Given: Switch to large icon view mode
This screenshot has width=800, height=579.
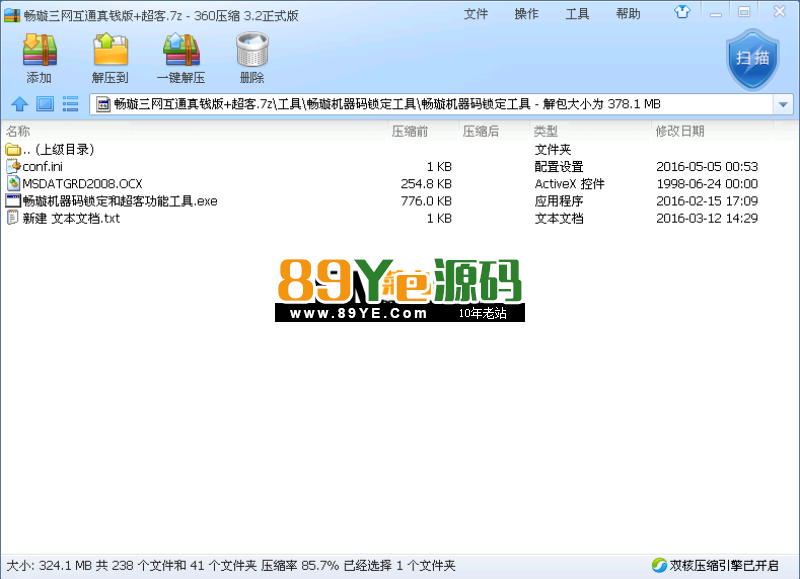Looking at the screenshot, I should (x=45, y=104).
